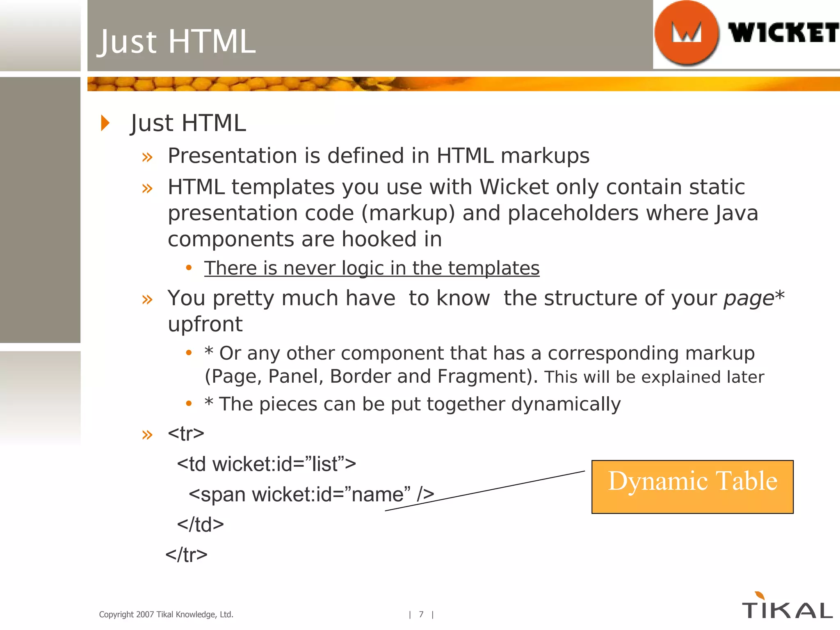Click the Page, Panel, Border and Fragment text
The height and width of the screenshot is (630, 840).
[x=371, y=377]
